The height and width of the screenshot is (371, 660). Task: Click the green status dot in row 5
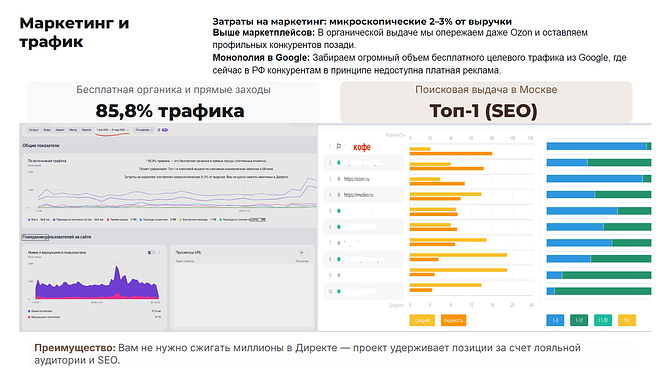click(339, 211)
